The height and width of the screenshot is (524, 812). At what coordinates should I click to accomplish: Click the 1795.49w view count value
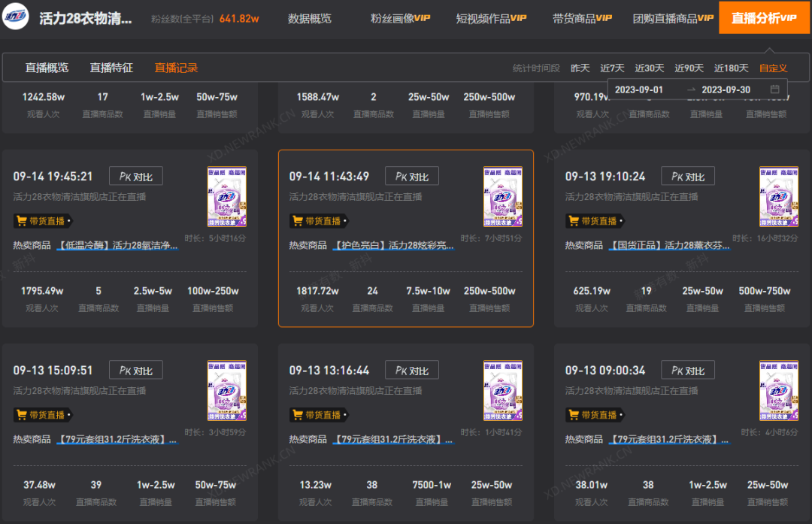[x=42, y=291]
